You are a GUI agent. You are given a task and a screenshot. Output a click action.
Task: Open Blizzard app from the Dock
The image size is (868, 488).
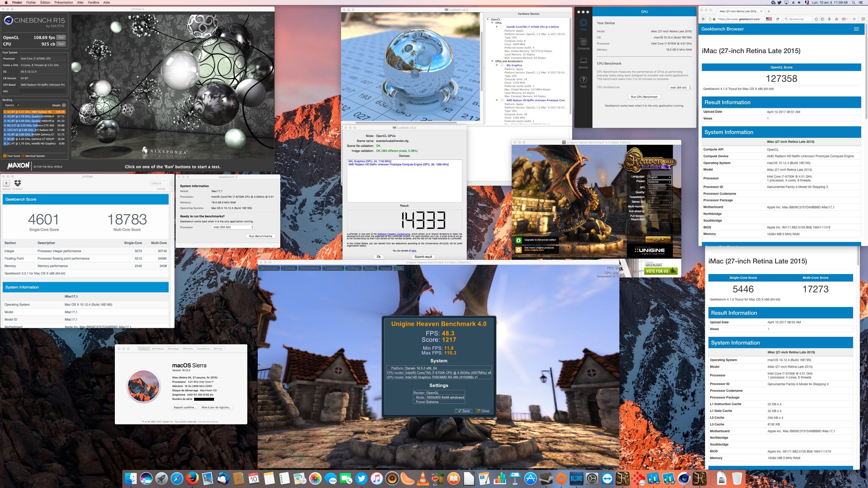(x=576, y=479)
